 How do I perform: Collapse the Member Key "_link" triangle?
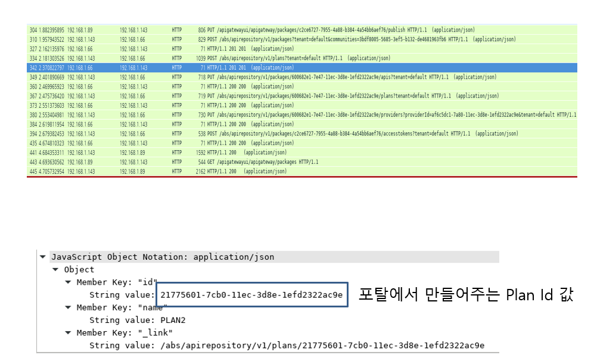[68, 332]
